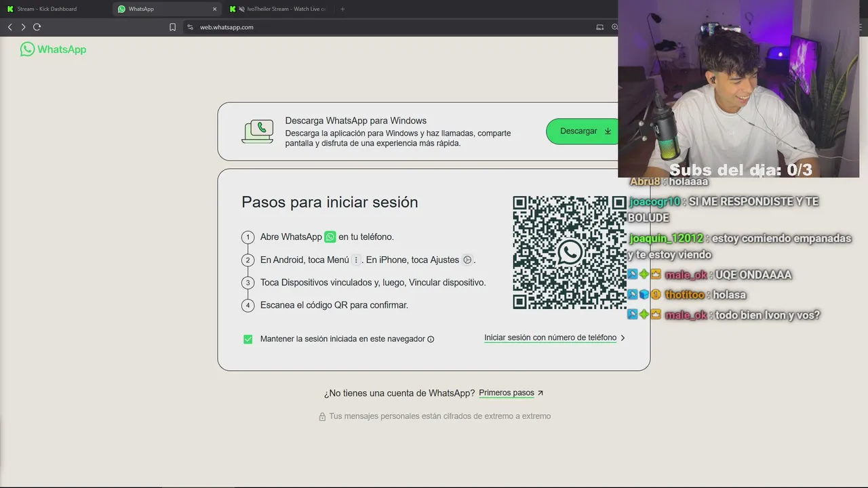Click the green WhatsApp icon in step 1
The image size is (868, 488).
[x=330, y=237]
